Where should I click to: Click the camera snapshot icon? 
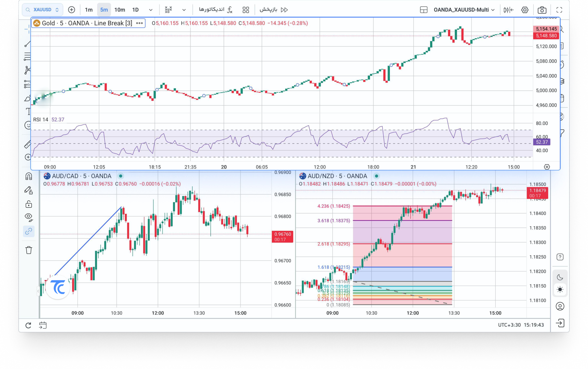pyautogui.click(x=542, y=10)
